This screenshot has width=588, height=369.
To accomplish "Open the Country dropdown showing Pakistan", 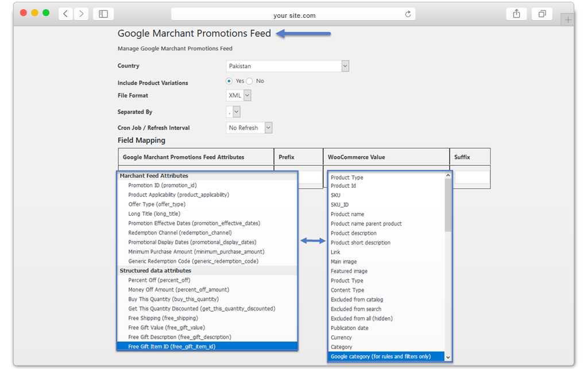I will pos(288,66).
